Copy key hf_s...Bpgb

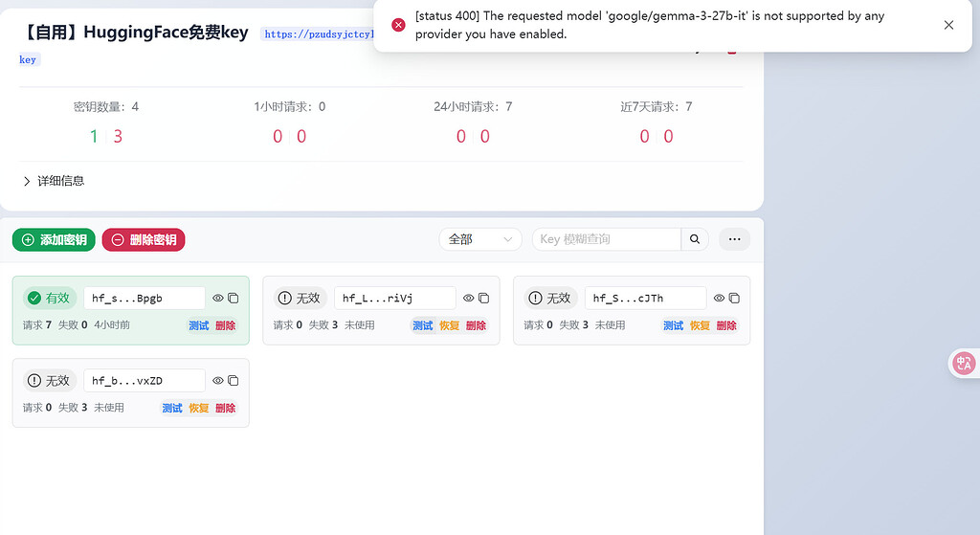coord(234,298)
